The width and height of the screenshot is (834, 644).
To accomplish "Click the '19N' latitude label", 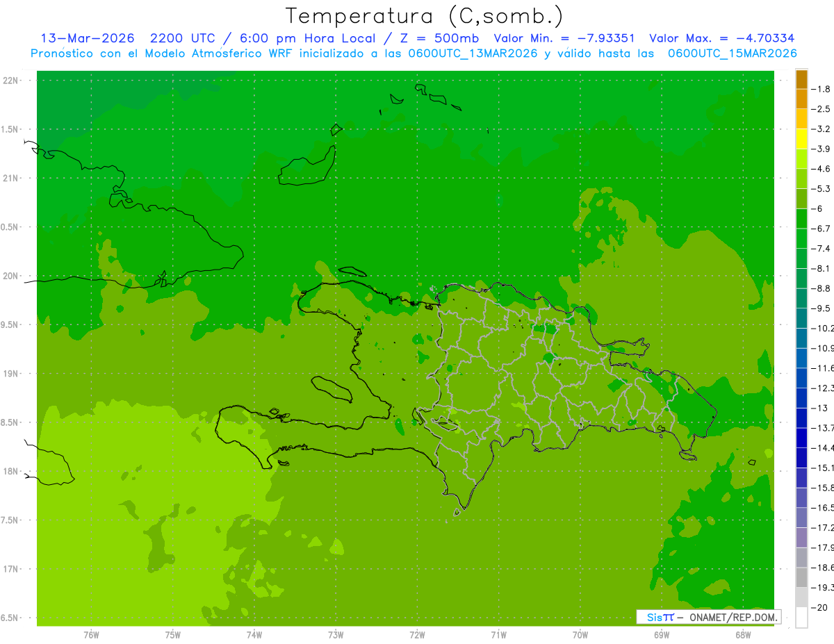I will point(12,374).
